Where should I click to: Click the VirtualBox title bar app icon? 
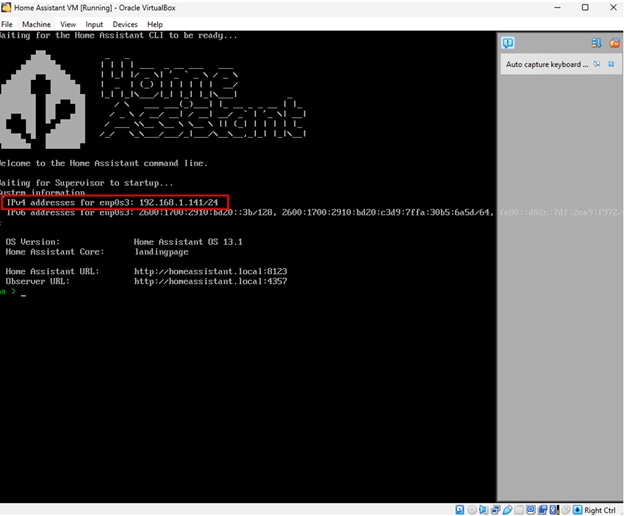[x=6, y=8]
